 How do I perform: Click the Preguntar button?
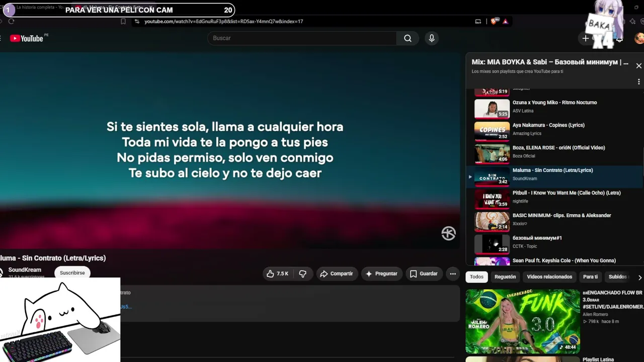click(x=381, y=274)
